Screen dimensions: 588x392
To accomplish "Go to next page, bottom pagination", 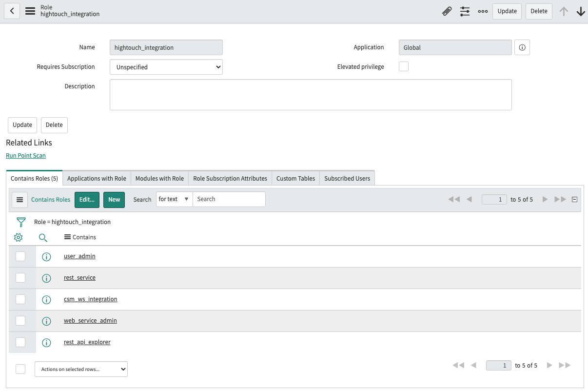I will coord(549,365).
